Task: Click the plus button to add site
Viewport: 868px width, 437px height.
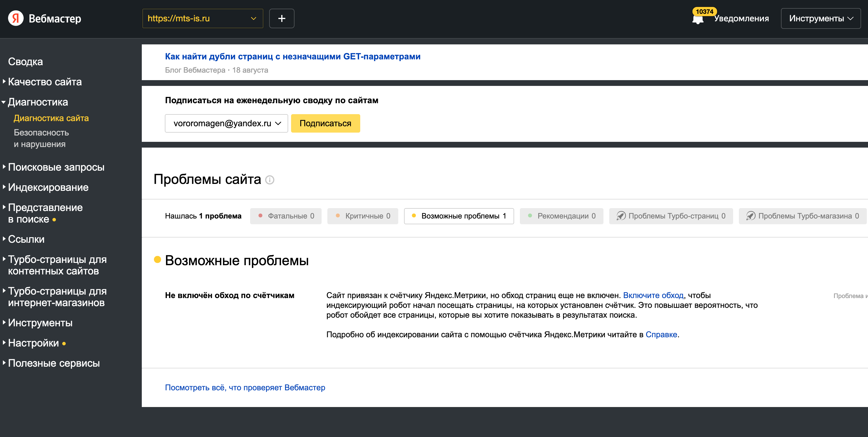Action: [x=281, y=18]
